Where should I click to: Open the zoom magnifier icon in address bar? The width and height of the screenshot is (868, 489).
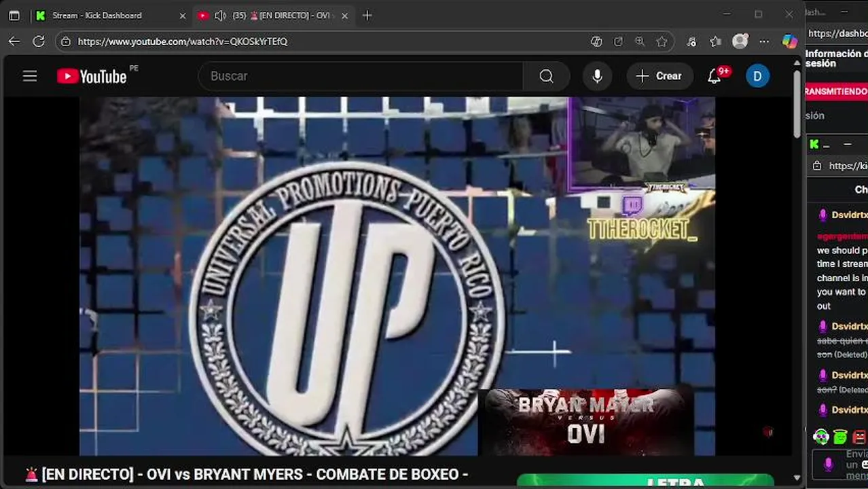pos(640,41)
